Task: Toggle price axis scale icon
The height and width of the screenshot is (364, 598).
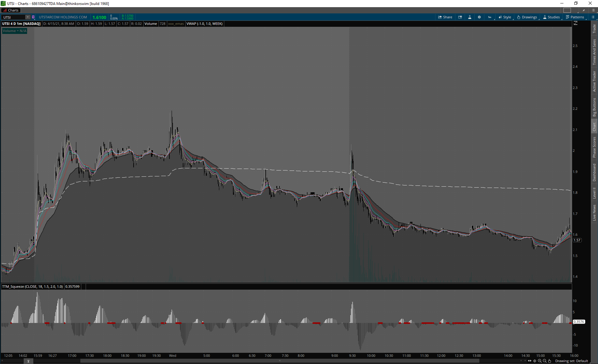Action: pos(576,23)
